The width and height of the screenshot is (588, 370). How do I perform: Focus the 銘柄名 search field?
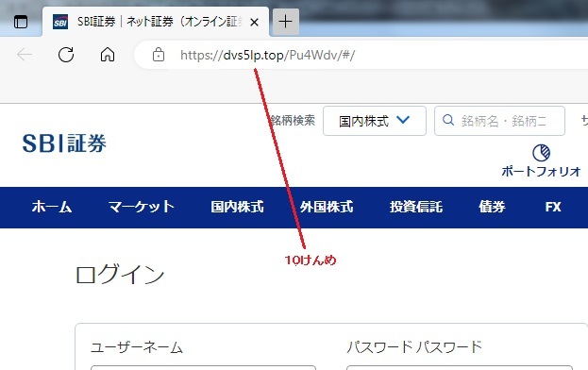[x=499, y=121]
